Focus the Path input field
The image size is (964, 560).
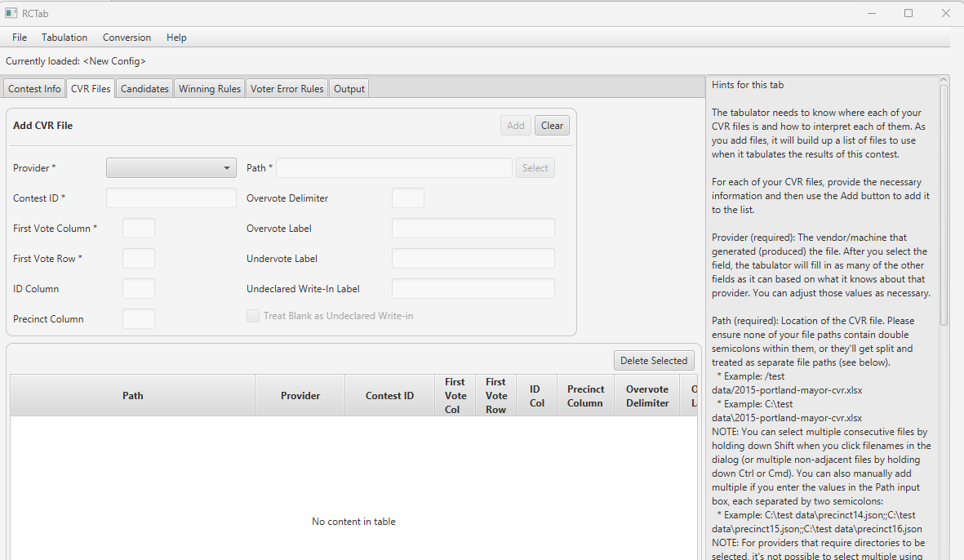point(394,168)
